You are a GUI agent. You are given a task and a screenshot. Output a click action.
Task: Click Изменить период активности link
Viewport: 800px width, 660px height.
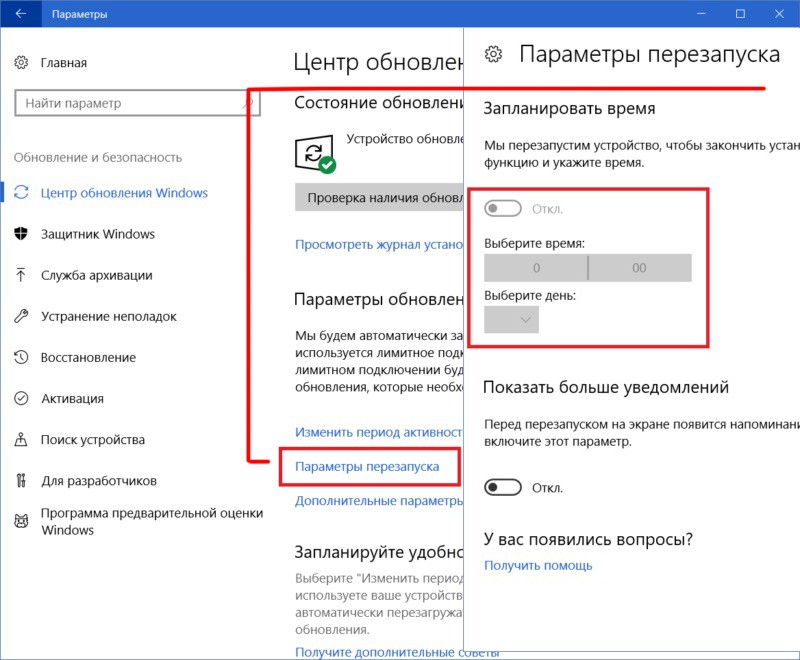point(379,432)
